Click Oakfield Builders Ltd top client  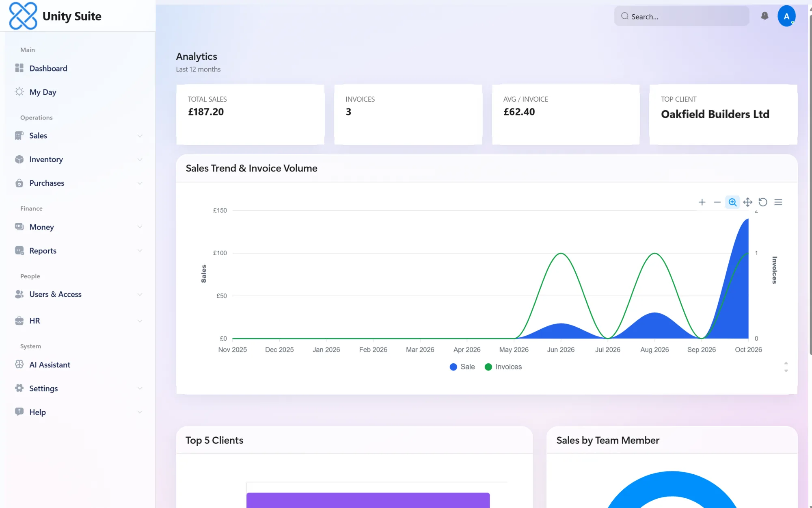pos(715,114)
